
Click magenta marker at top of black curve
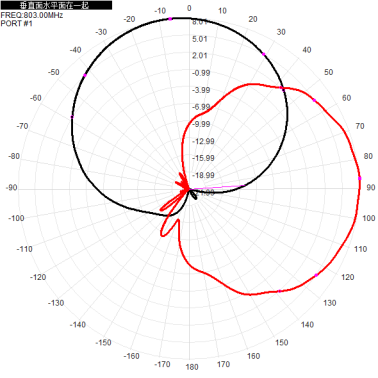[x=170, y=19]
